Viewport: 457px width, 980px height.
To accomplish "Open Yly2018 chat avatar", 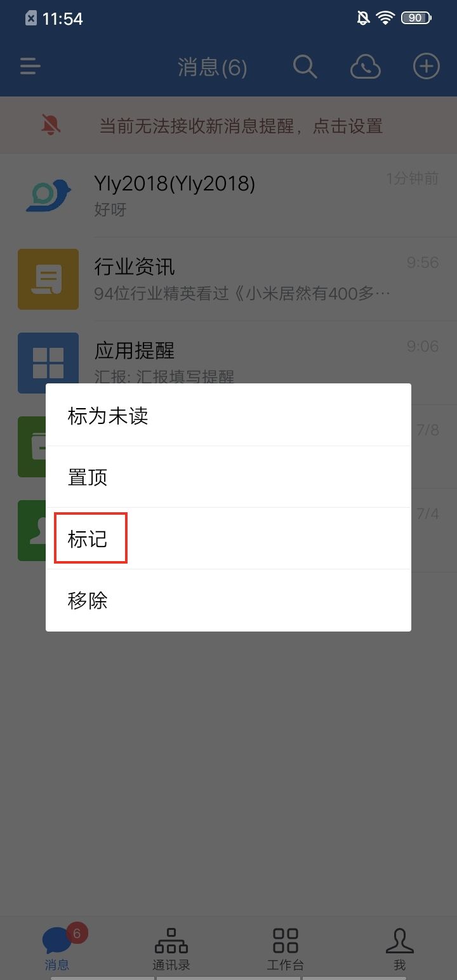I will coord(48,195).
